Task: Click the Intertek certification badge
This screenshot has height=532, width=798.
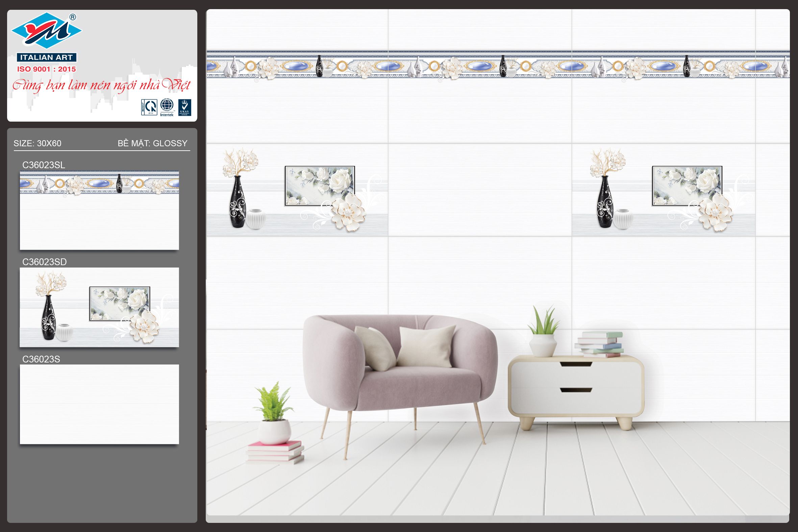Action: pos(167,107)
